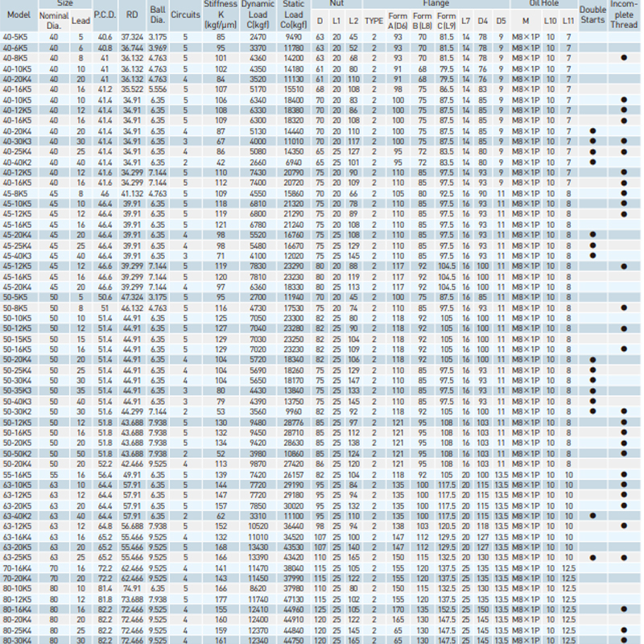Screen dimensions: 644x644
Task: Click the model cell 50-50K2
Action: [18, 453]
